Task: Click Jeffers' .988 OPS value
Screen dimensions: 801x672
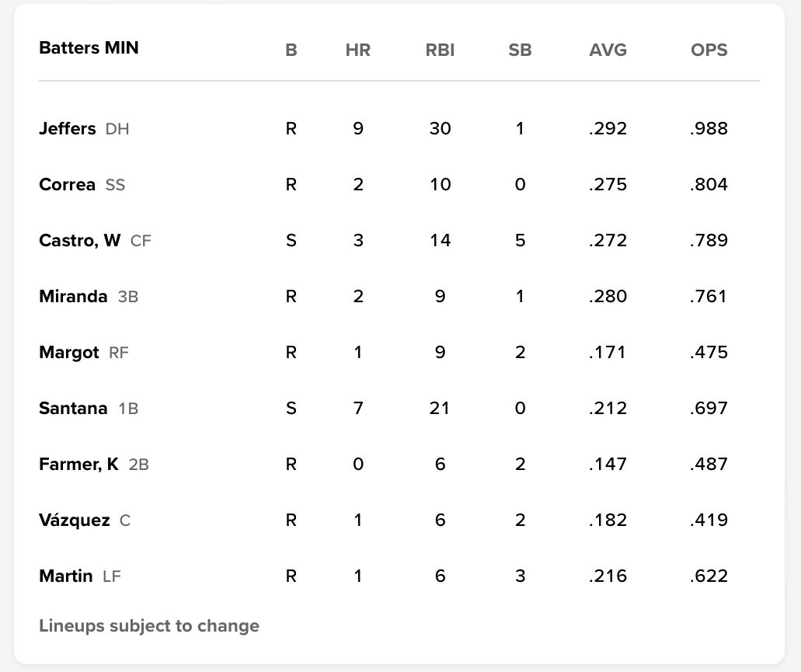Action: (x=709, y=129)
